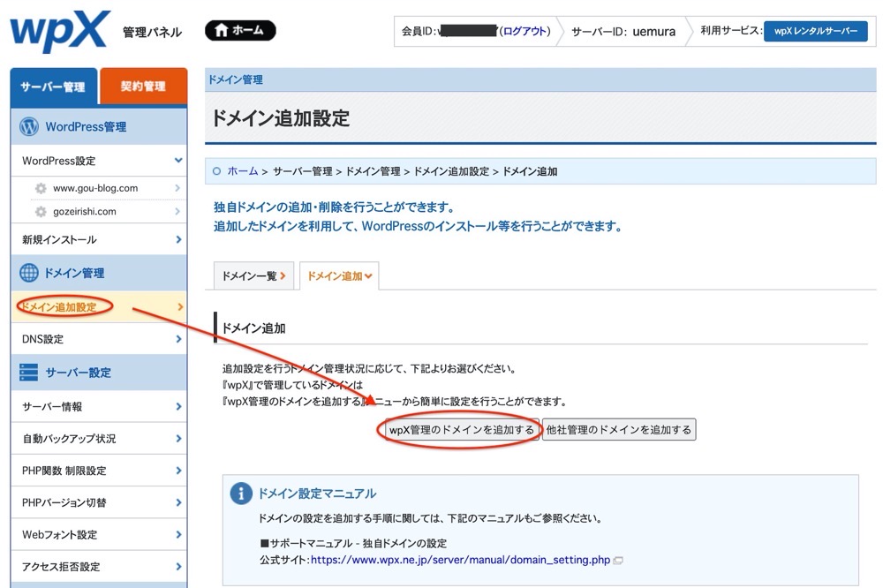Click the ドメイン設定マニュアル heading

(317, 494)
